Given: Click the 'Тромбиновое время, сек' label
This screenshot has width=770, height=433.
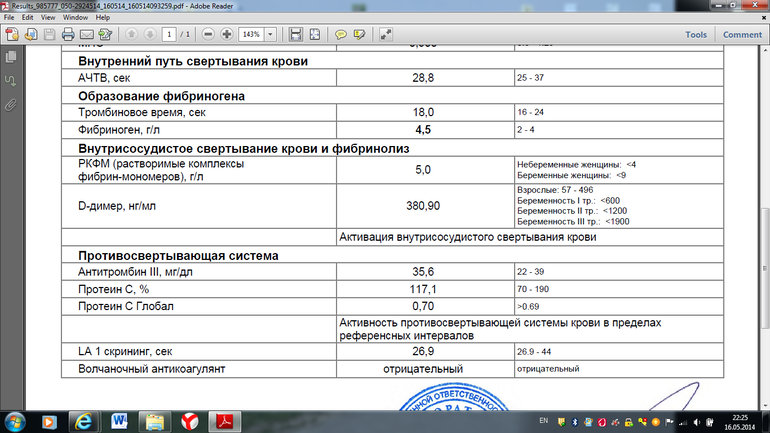Looking at the screenshot, I should click(141, 112).
